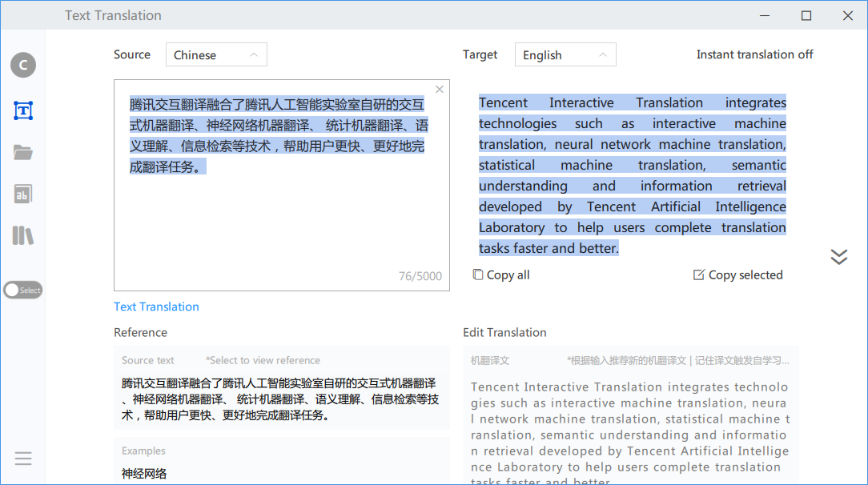Image resolution: width=868 pixels, height=485 pixels.
Task: Open the file translation folder icon
Action: point(23,152)
